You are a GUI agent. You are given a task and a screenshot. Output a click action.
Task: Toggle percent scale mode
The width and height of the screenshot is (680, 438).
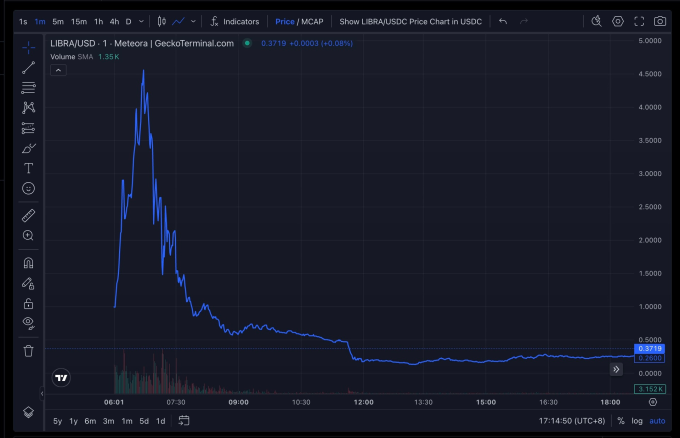pos(621,421)
